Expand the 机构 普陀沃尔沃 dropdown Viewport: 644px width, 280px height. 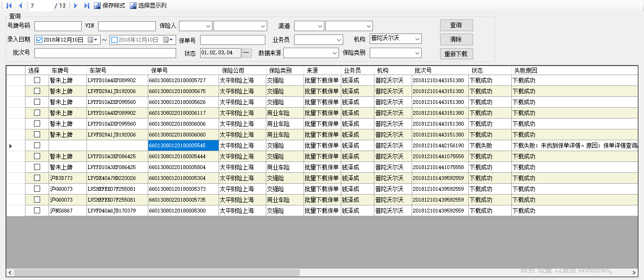[416, 39]
